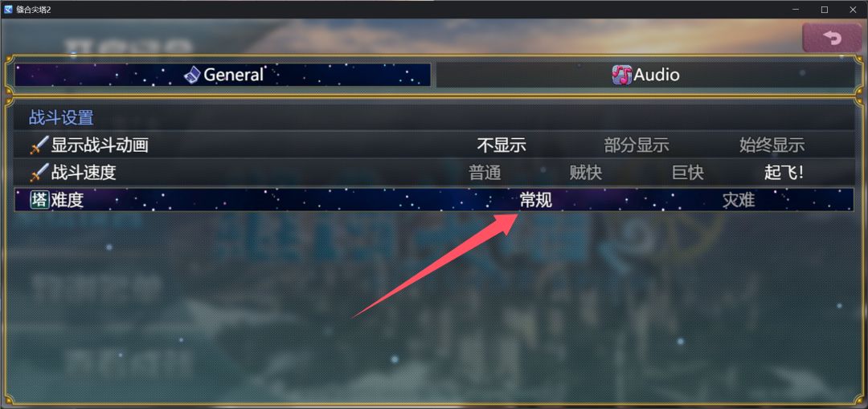Click the laptop icon beside General
The height and width of the screenshot is (409, 868).
pyautogui.click(x=193, y=75)
